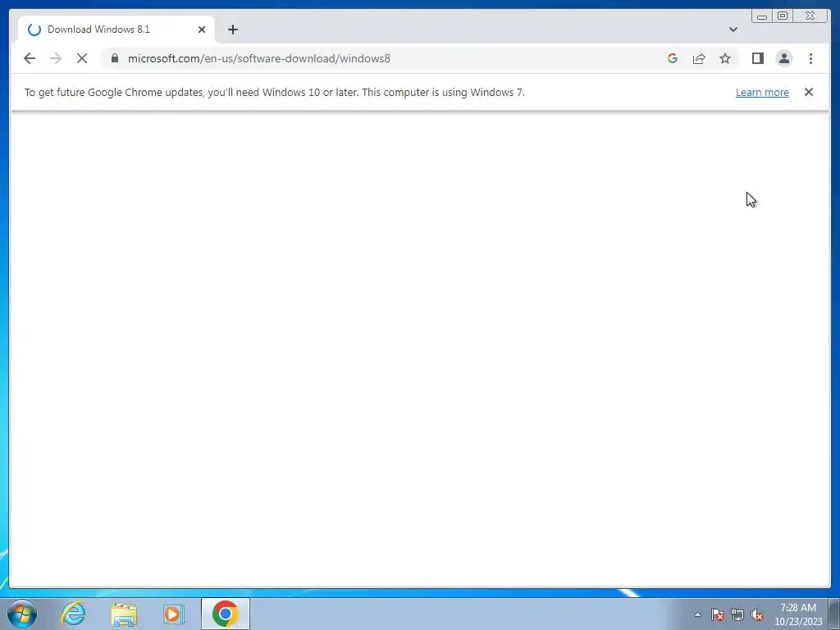840x630 pixels.
Task: Open Windows Media Player from taskbar
Action: point(174,614)
